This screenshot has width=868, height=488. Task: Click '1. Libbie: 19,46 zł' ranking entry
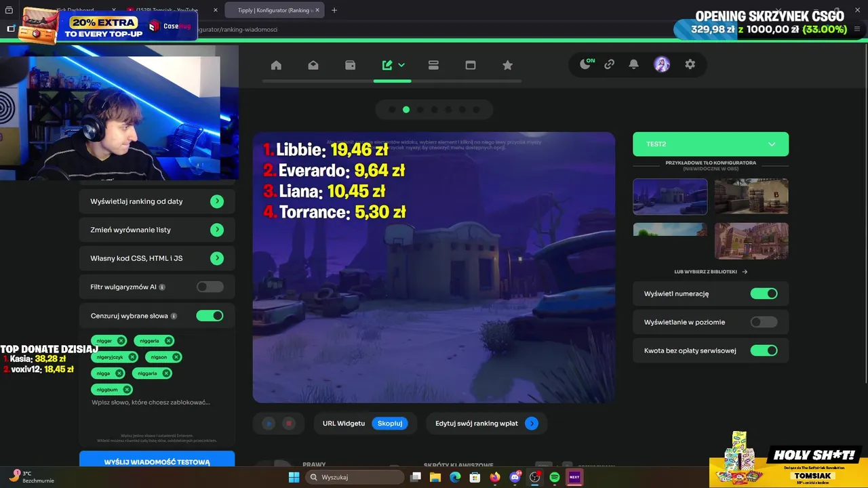point(326,150)
